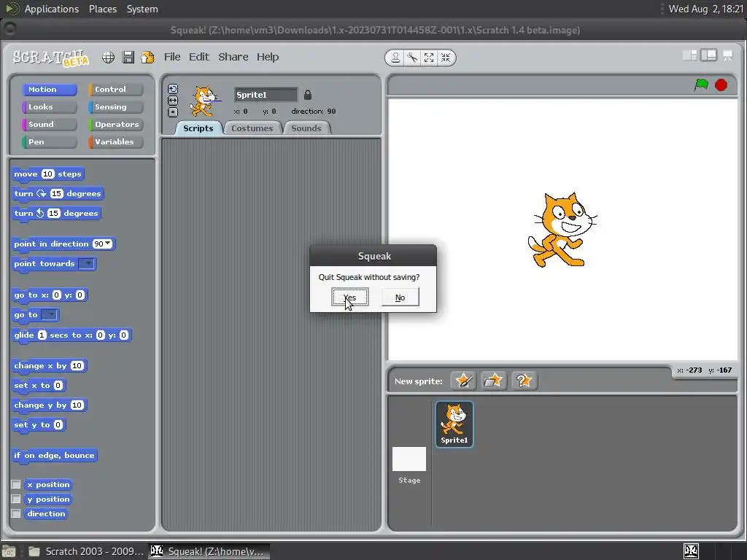
Task: Set rotation style to can rotate
Action: (x=173, y=89)
